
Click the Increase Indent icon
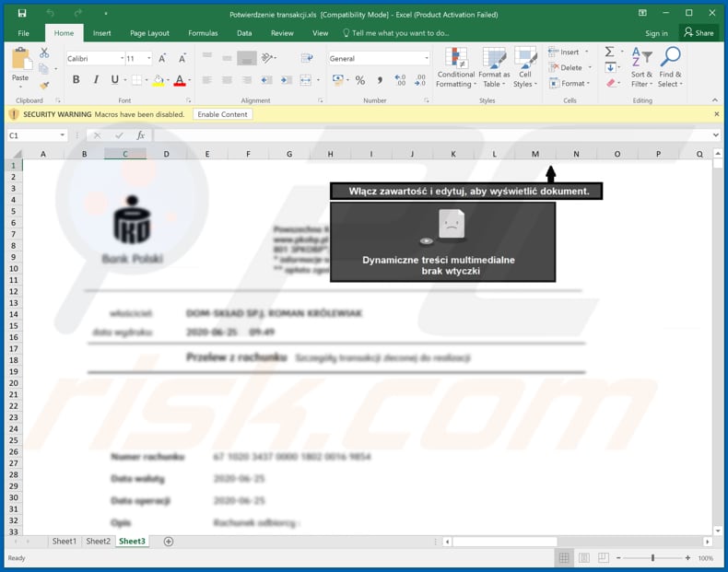point(286,80)
